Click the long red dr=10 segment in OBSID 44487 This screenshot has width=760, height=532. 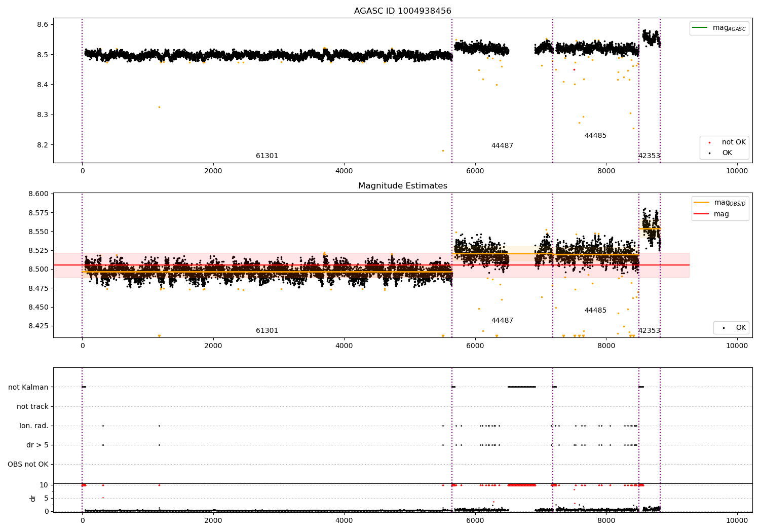tap(522, 485)
